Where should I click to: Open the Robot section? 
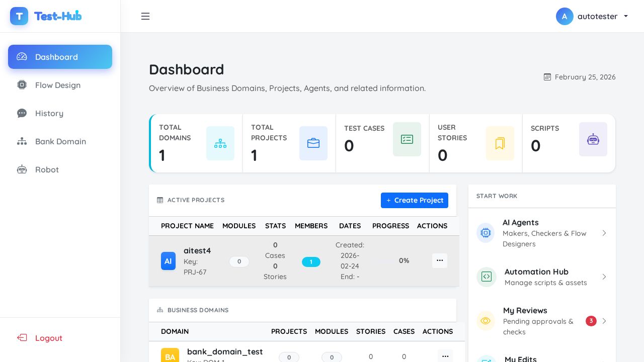47,169
